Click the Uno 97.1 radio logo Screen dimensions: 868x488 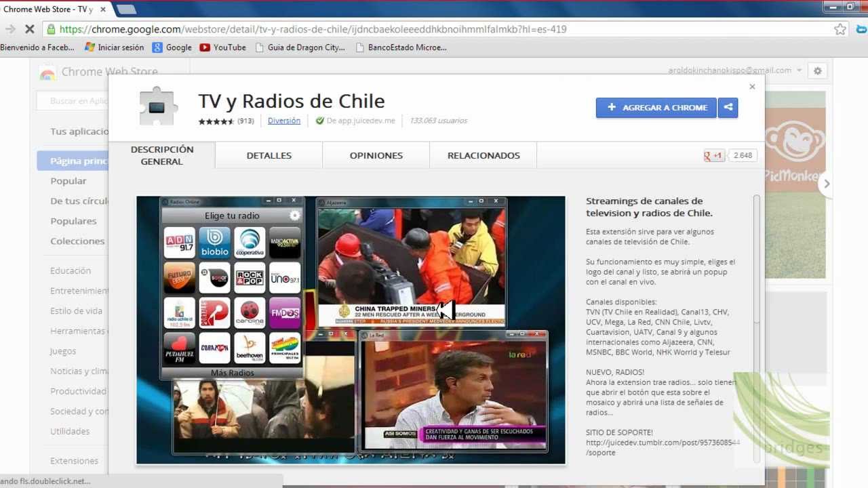click(285, 278)
